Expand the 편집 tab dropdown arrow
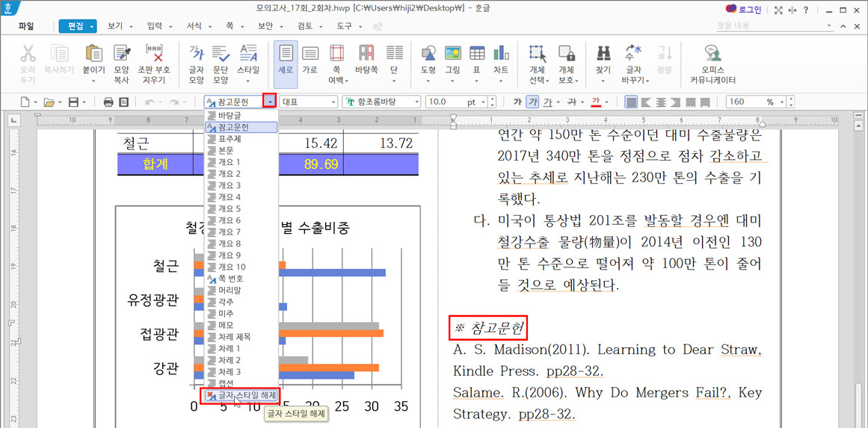868x428 pixels. click(90, 26)
